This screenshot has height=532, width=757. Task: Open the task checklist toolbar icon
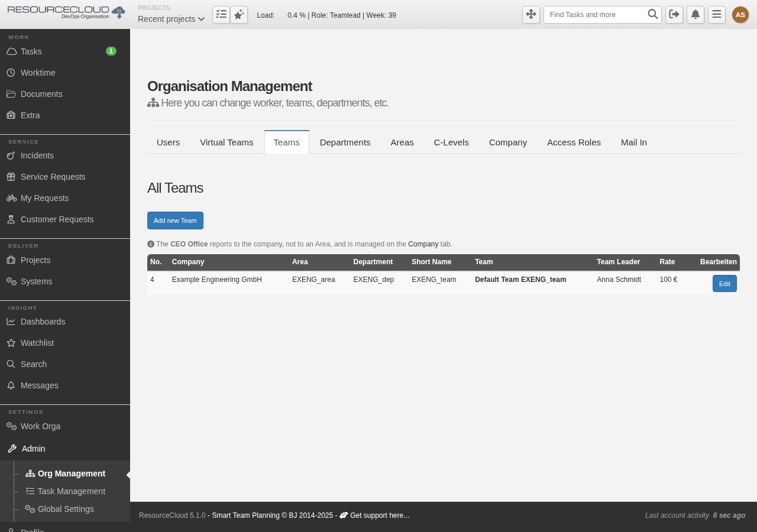(221, 15)
